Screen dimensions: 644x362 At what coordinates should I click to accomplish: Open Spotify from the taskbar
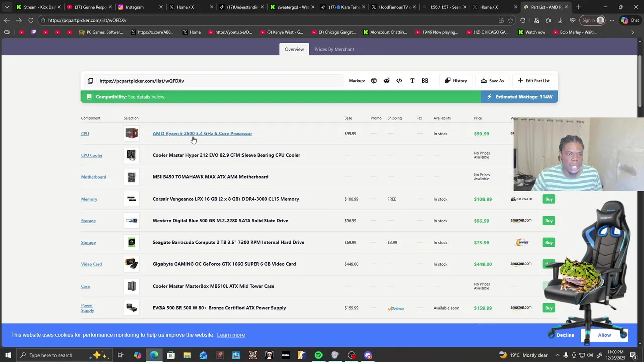point(318,355)
